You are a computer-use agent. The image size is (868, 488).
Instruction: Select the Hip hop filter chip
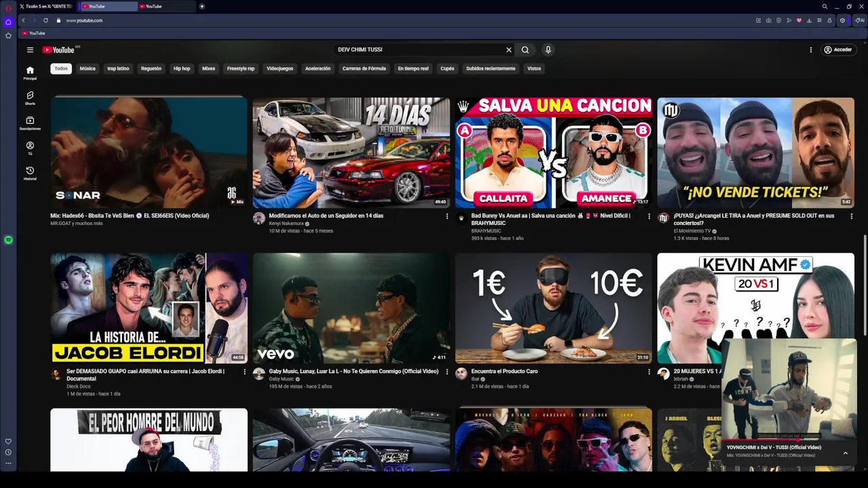coord(182,68)
